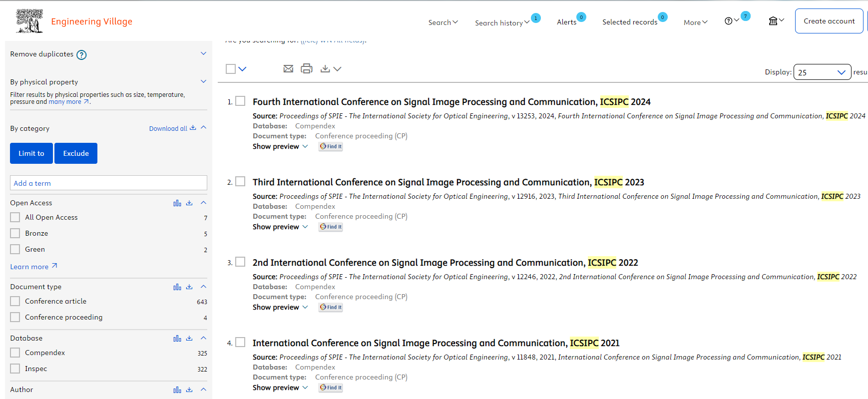Open the many more physical properties link
The width and height of the screenshot is (868, 399).
pyautogui.click(x=69, y=102)
